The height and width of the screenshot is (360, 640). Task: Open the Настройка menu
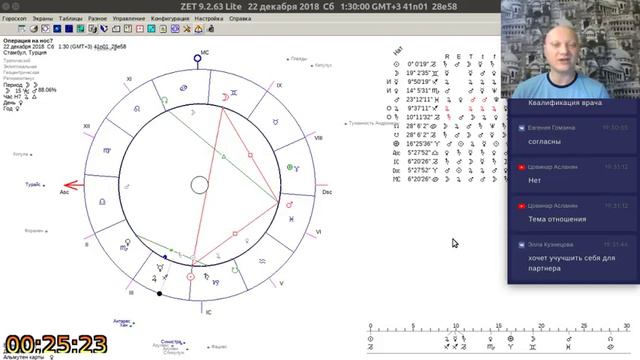coord(209,19)
